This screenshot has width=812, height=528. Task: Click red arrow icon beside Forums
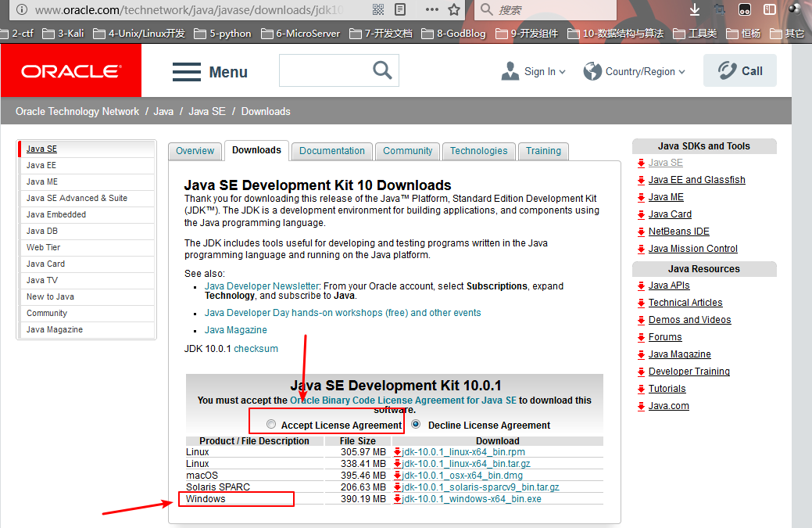[641, 337]
